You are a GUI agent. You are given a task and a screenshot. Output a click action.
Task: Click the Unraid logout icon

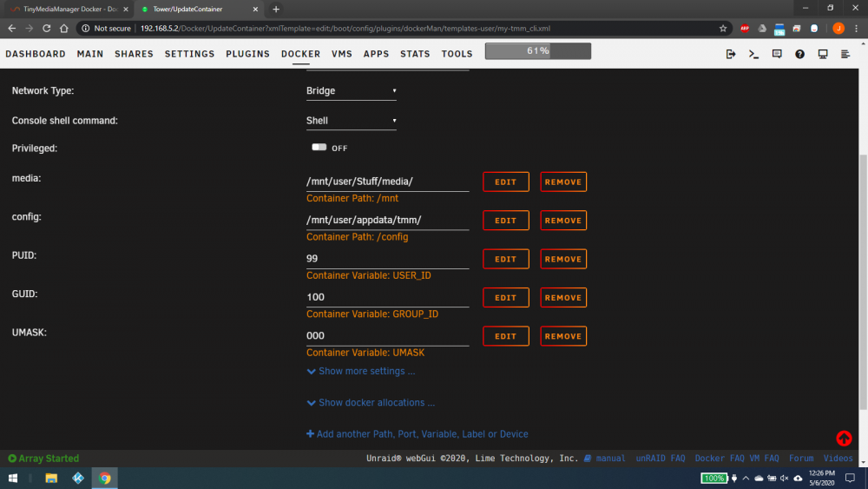[731, 54]
